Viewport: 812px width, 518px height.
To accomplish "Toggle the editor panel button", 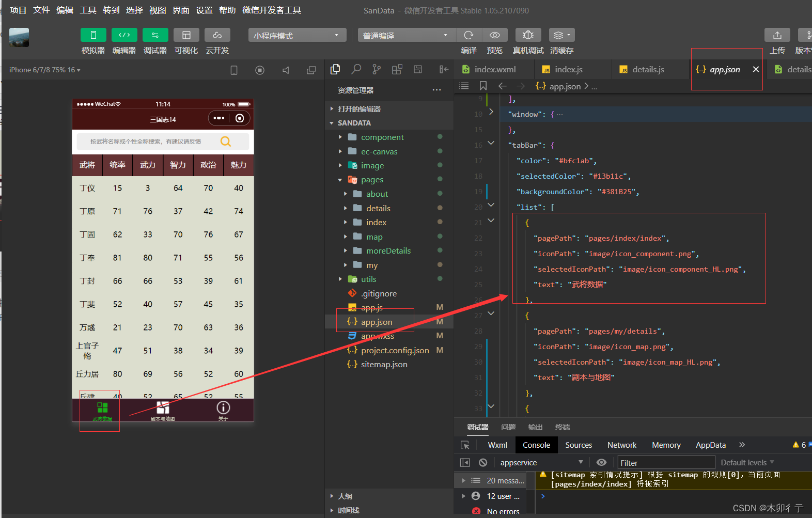I will [x=124, y=35].
